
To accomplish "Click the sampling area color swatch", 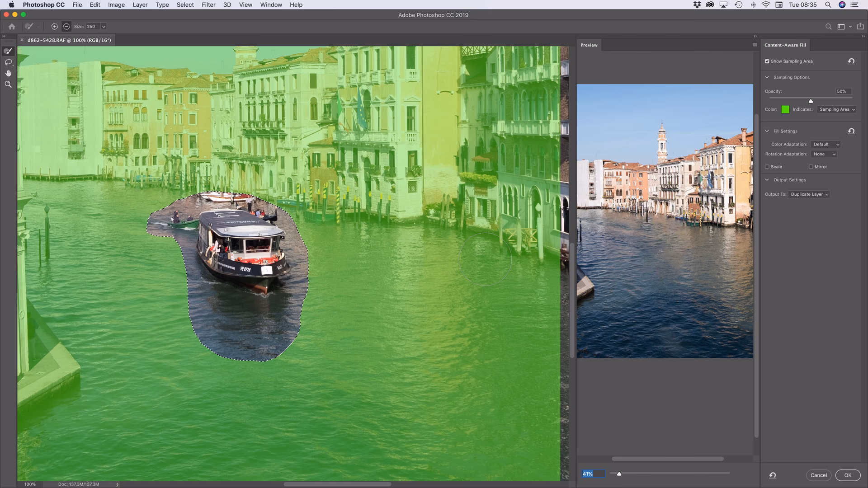I will pyautogui.click(x=785, y=109).
